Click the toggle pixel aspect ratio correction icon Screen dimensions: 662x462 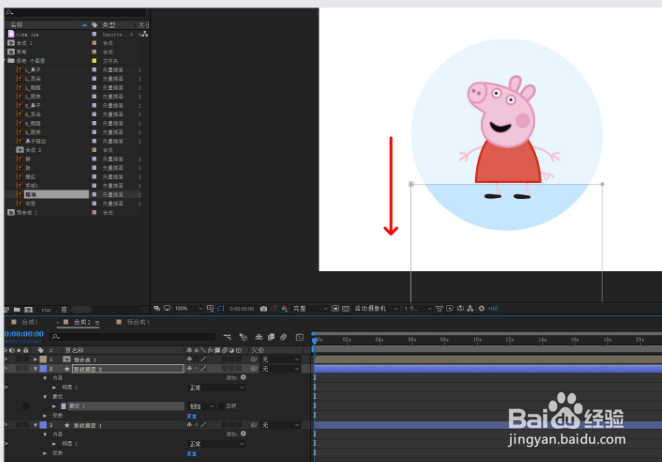(440, 309)
